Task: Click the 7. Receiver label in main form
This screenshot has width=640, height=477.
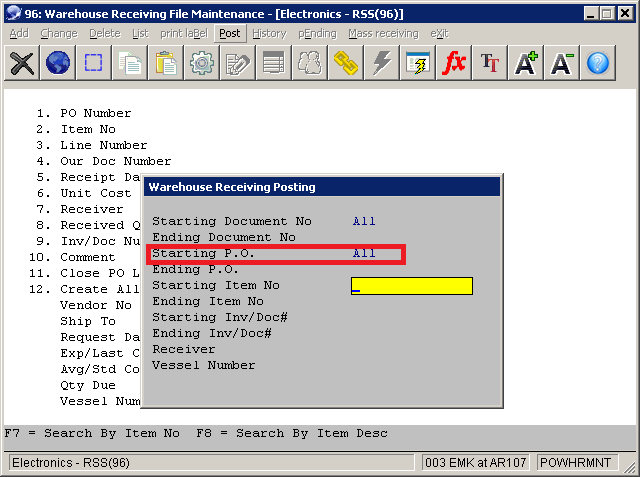Action: point(80,209)
